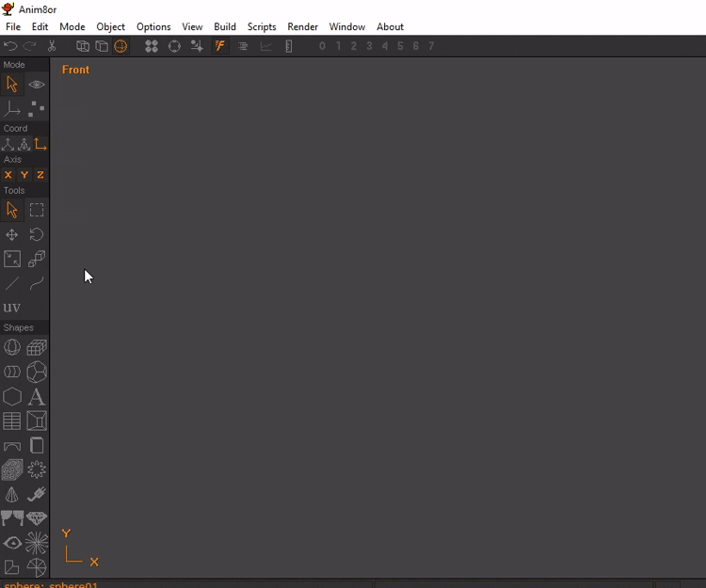706x588 pixels.
Task: Select the dashed-rectangle drag select tool
Action: 37,210
